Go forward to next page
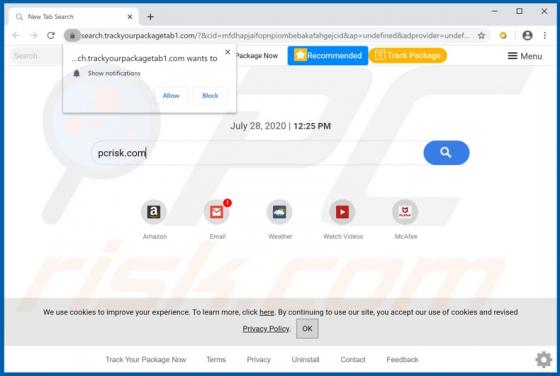This screenshot has width=560, height=376. click(34, 35)
